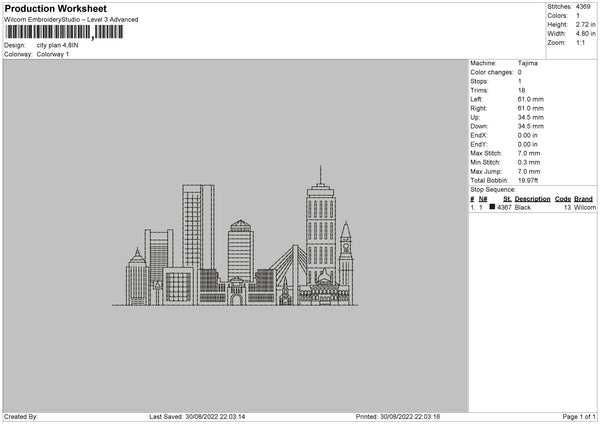Click the N# column header
This screenshot has width=600, height=424.
point(483,199)
